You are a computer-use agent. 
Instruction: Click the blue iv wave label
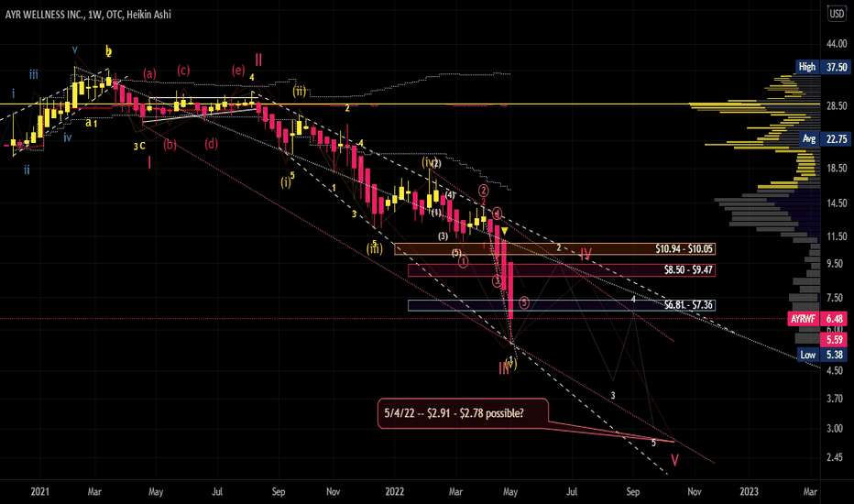67,137
